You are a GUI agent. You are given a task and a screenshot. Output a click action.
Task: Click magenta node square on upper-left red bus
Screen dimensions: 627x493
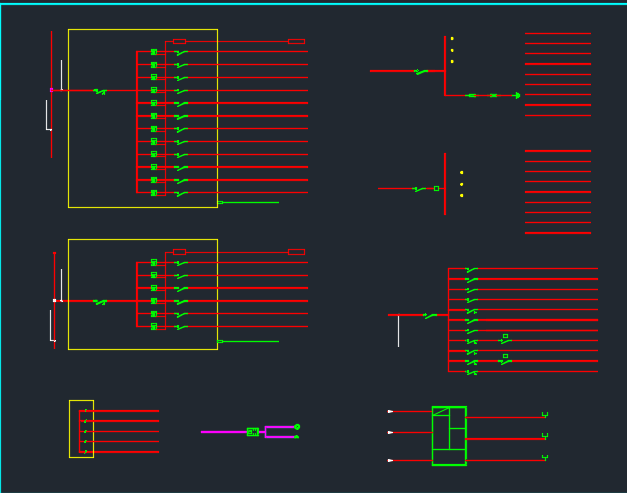pos(51,90)
